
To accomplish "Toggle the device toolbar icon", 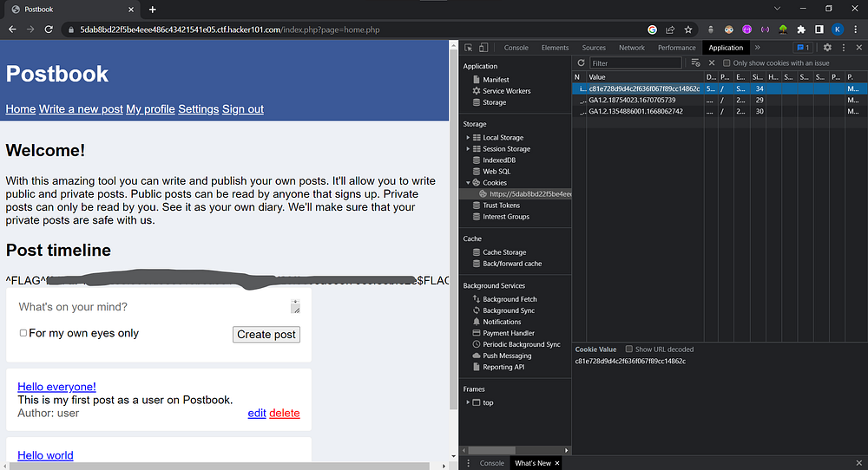I will coord(483,48).
